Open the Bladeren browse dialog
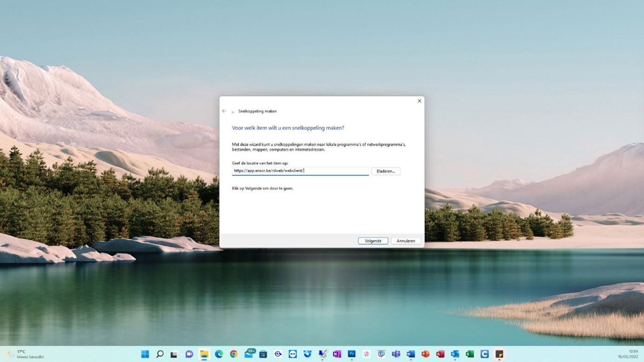Image resolution: width=644 pixels, height=362 pixels. pyautogui.click(x=386, y=171)
